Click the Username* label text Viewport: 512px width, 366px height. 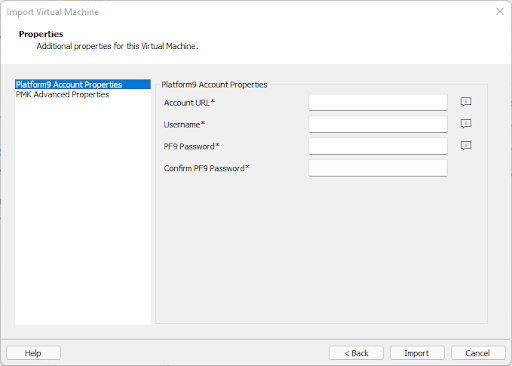point(184,125)
